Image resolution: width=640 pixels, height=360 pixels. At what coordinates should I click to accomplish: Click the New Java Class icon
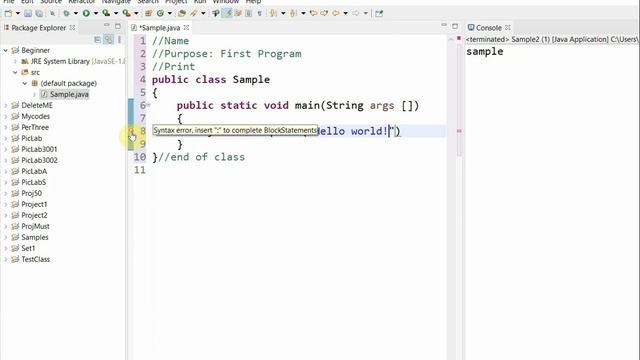pyautogui.click(x=160, y=13)
